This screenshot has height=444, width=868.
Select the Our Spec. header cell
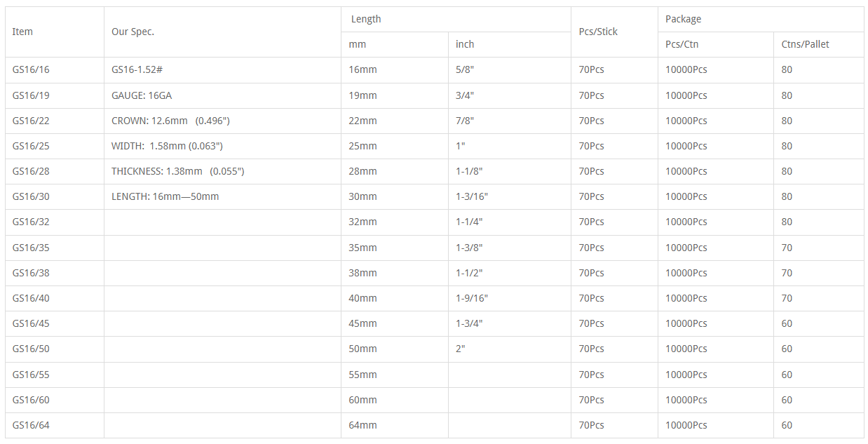[x=223, y=32]
